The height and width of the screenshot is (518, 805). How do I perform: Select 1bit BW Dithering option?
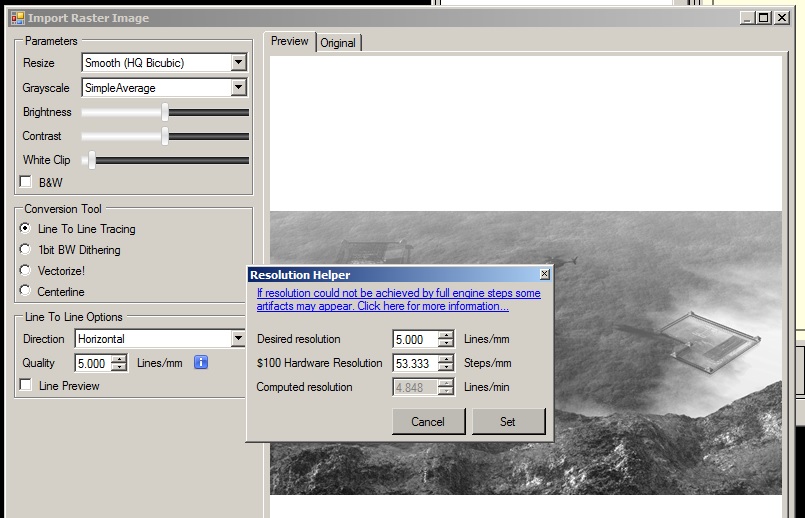(x=25, y=249)
